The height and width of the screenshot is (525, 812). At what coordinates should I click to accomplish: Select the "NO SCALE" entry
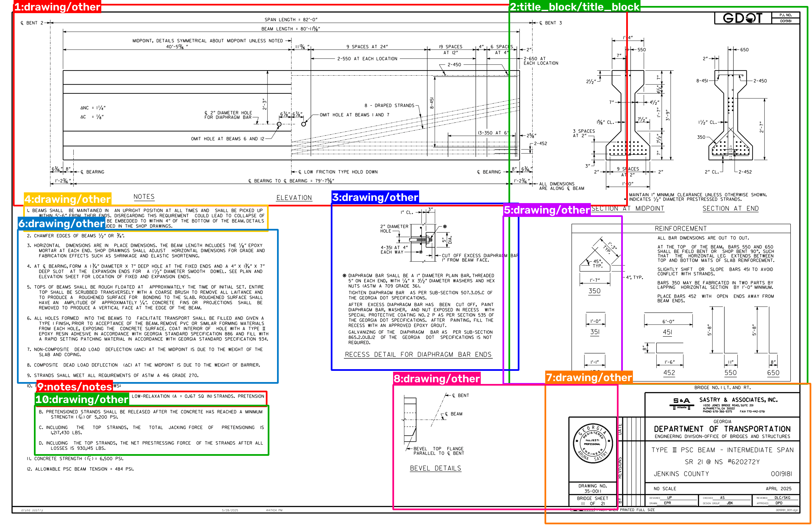coord(665,489)
